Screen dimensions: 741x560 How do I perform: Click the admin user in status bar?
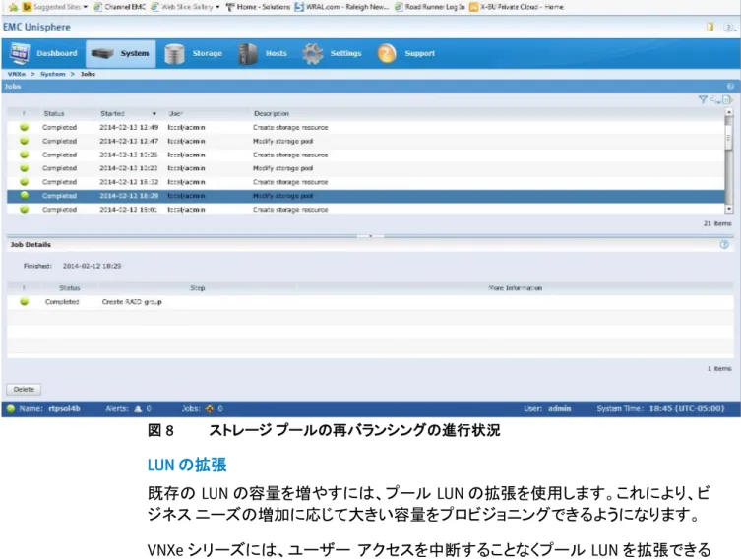coord(560,409)
